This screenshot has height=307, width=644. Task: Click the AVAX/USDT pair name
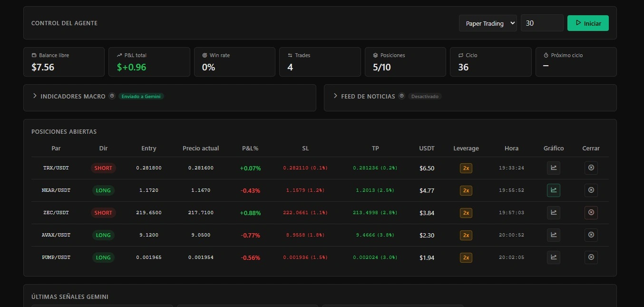(x=56, y=235)
